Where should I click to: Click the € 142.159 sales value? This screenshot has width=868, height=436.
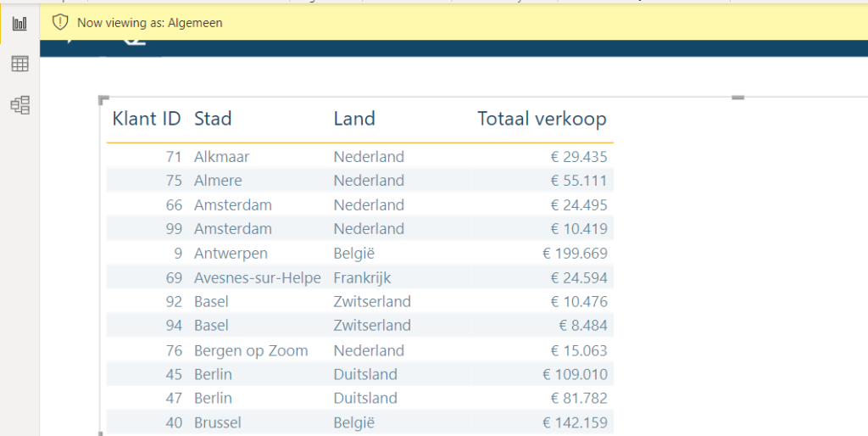(575, 422)
